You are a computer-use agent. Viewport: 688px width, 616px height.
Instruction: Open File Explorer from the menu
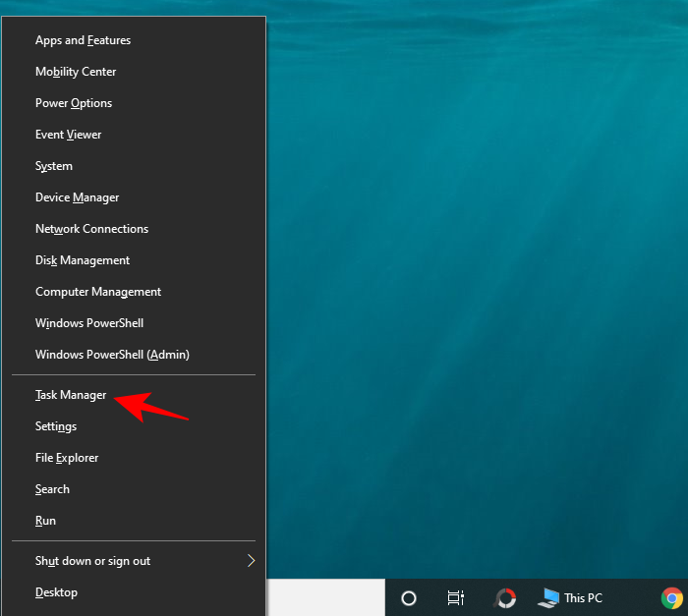coord(67,458)
